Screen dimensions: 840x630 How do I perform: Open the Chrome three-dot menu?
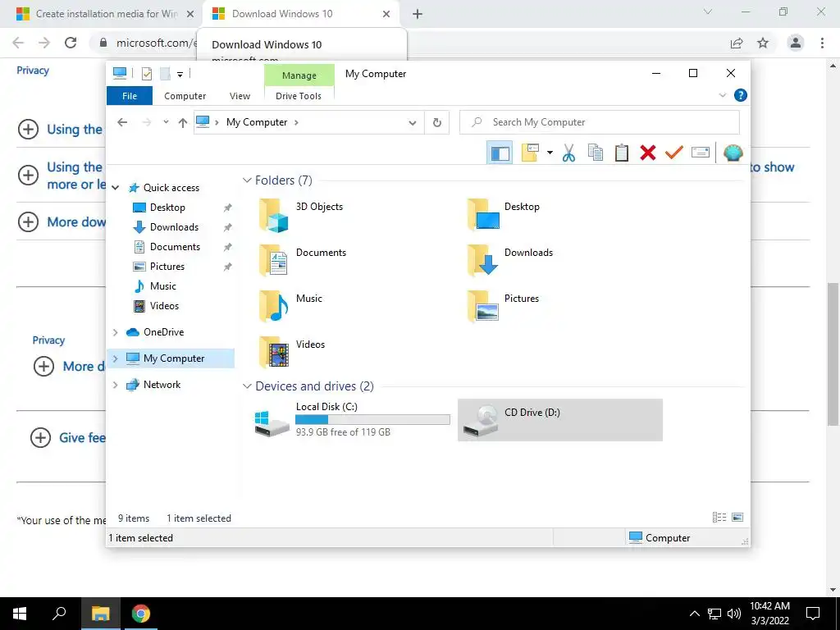coord(822,43)
